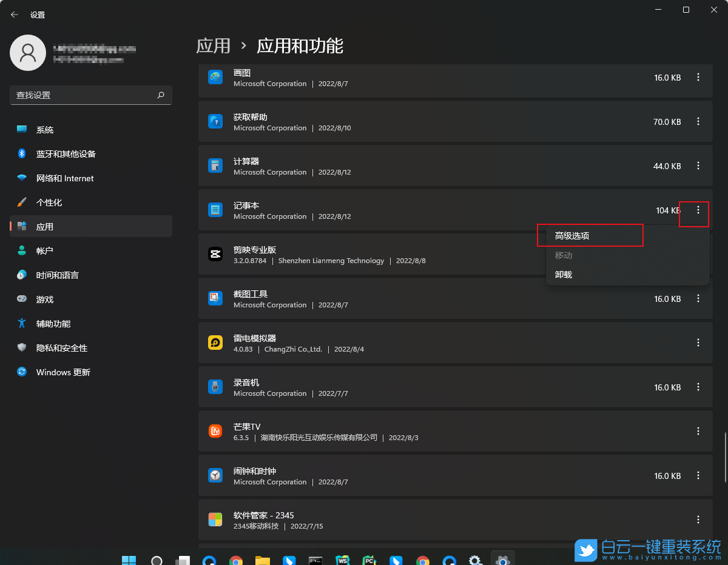
Task: Open the 录音机 app icon
Action: click(215, 387)
